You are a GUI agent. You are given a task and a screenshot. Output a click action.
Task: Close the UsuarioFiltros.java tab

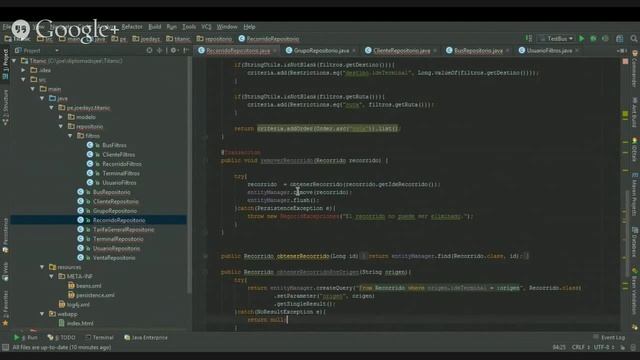pyautogui.click(x=577, y=51)
